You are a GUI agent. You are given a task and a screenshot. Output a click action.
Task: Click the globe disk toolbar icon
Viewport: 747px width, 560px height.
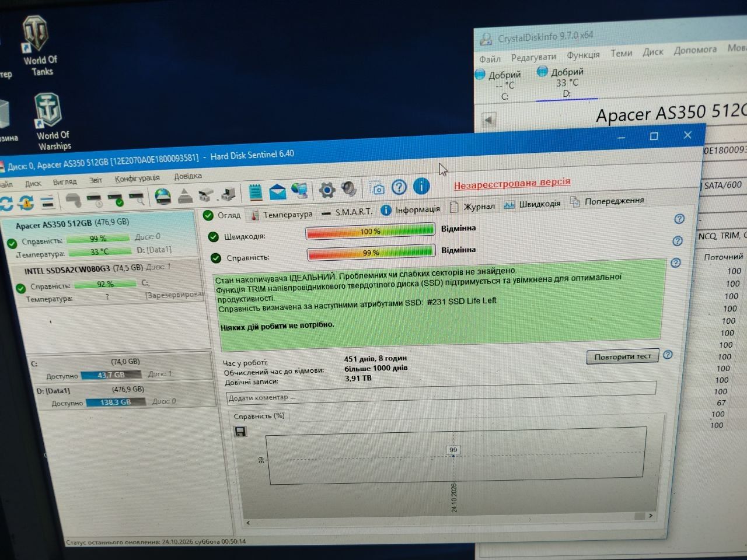(x=163, y=197)
